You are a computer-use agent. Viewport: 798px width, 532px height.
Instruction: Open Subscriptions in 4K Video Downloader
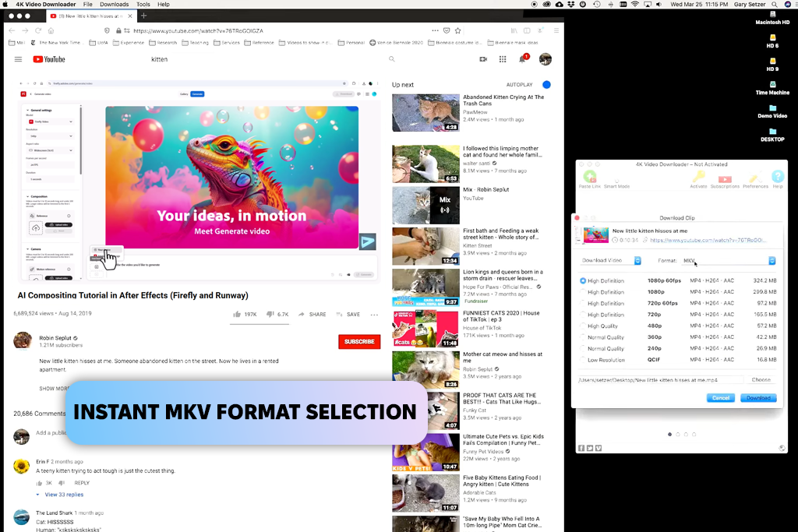[725, 179]
